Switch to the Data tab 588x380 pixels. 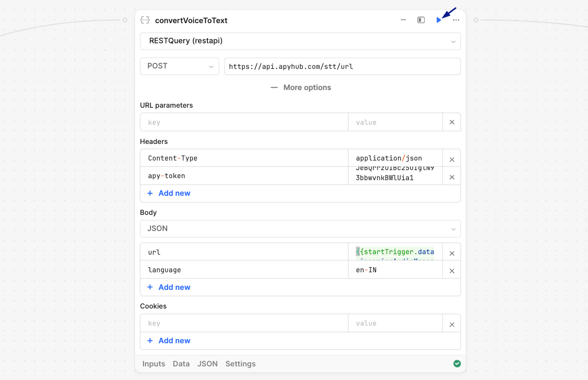[x=181, y=364]
